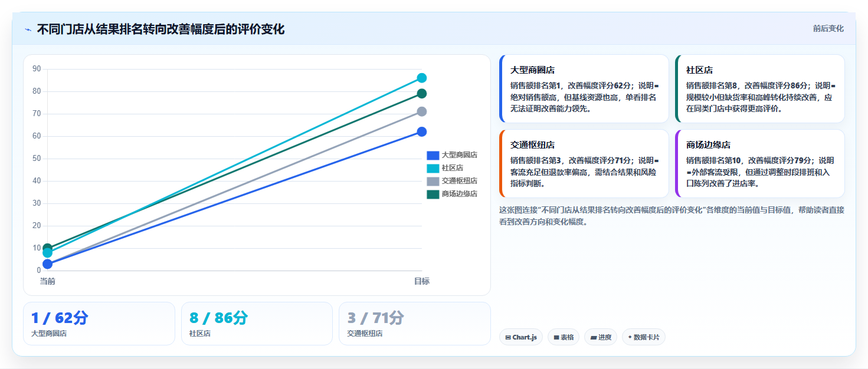
Task: Click the icon inside 数据卡片 chip
Action: coord(630,338)
